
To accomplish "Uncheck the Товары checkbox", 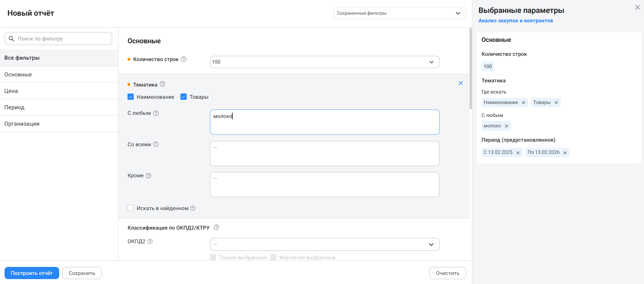I will [x=184, y=97].
